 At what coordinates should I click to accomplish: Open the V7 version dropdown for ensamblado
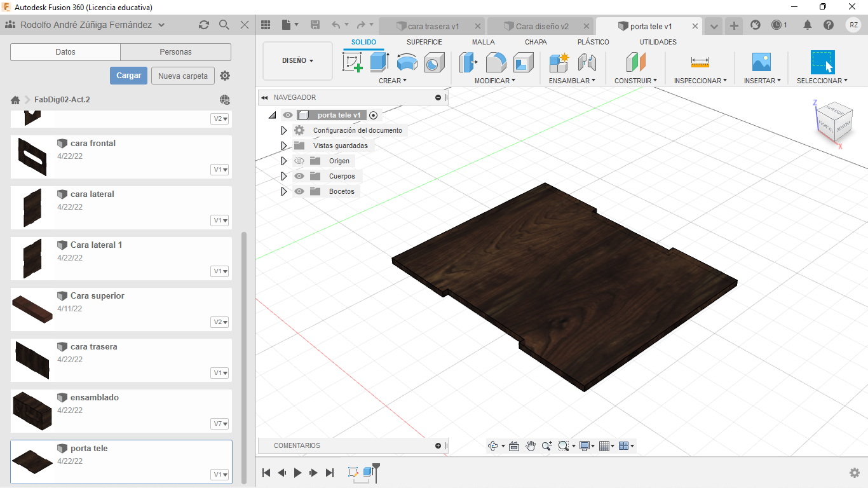pos(220,424)
